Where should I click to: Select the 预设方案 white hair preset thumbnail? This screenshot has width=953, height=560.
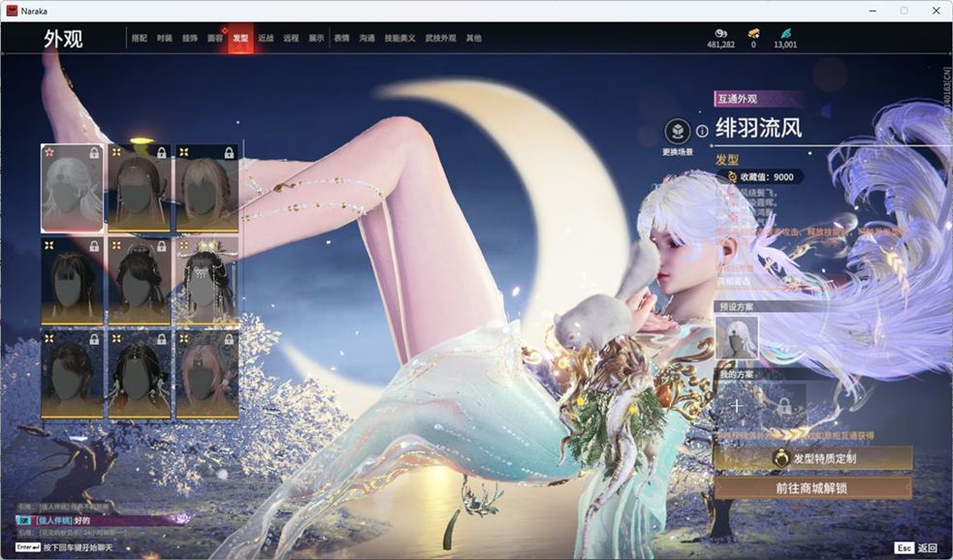(737, 337)
